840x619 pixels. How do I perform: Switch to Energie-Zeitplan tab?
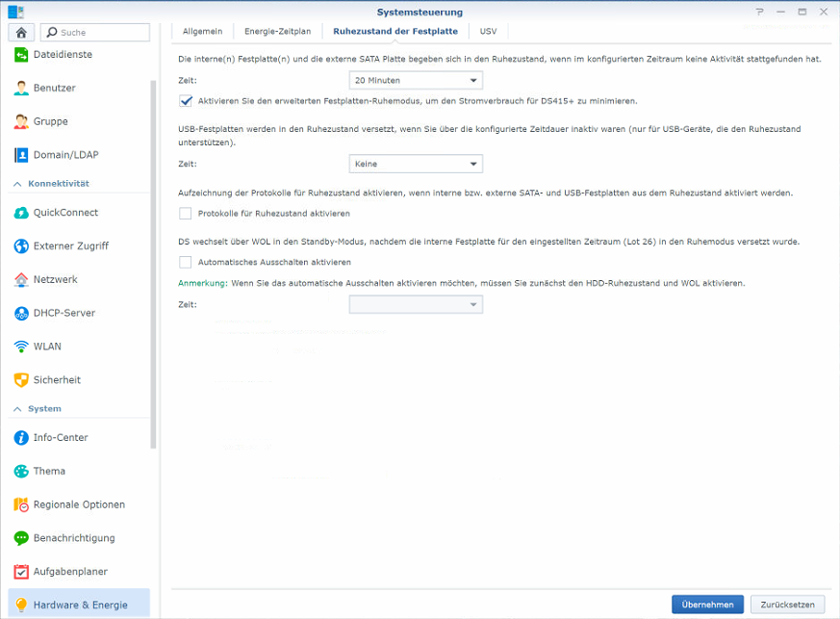[x=277, y=32]
